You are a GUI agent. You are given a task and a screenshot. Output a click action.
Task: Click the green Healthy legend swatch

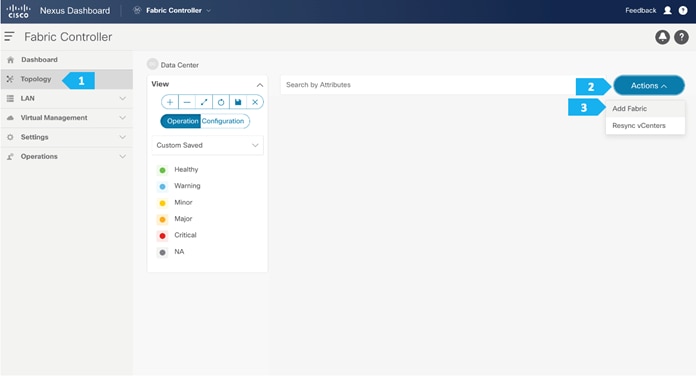pos(162,170)
